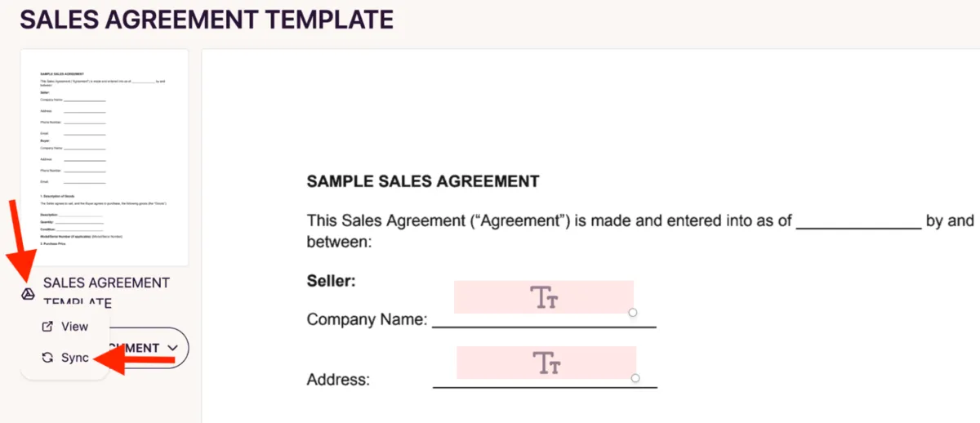The height and width of the screenshot is (423, 980).
Task: Click the Google Drive icon beside template name
Action: tap(28, 294)
